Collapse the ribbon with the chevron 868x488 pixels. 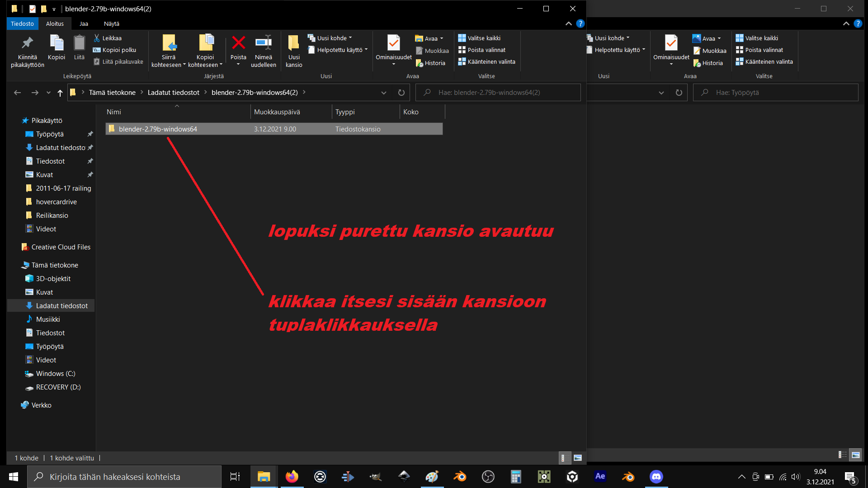[568, 23]
